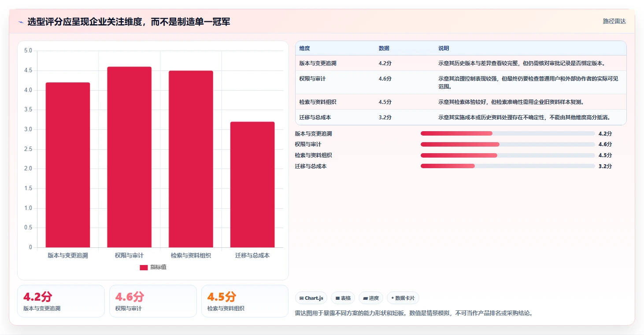Screen dimensions: 644x335
Task: Click the 4.5分 检索与资料组织 data card
Action: pyautogui.click(x=245, y=301)
